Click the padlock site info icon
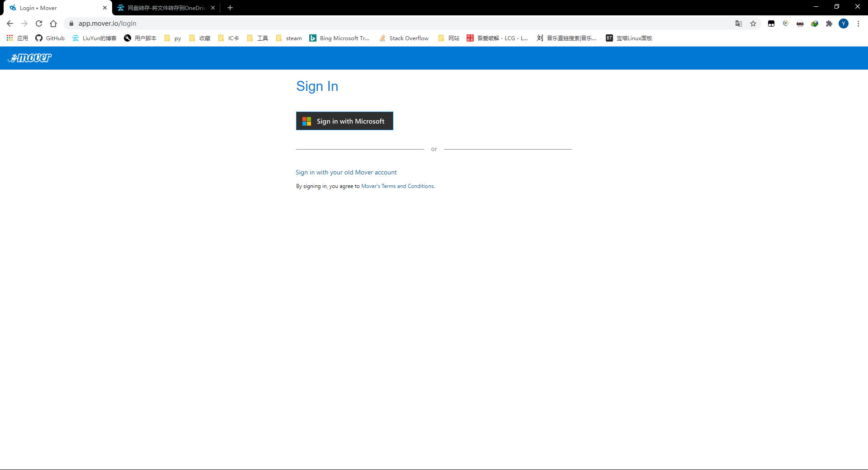This screenshot has width=868, height=470. (71, 23)
